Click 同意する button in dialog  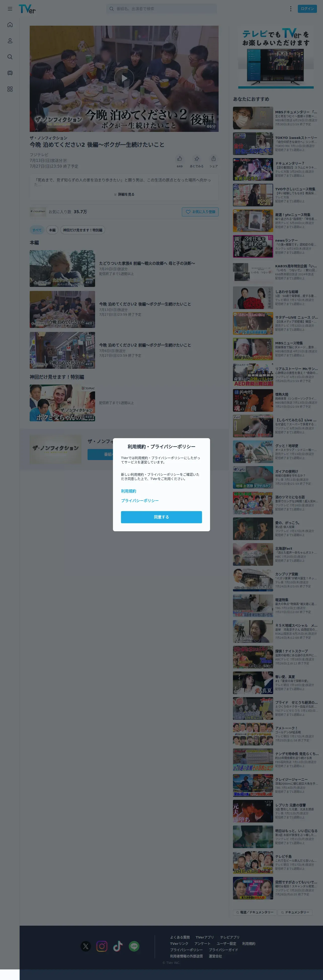[161, 517]
